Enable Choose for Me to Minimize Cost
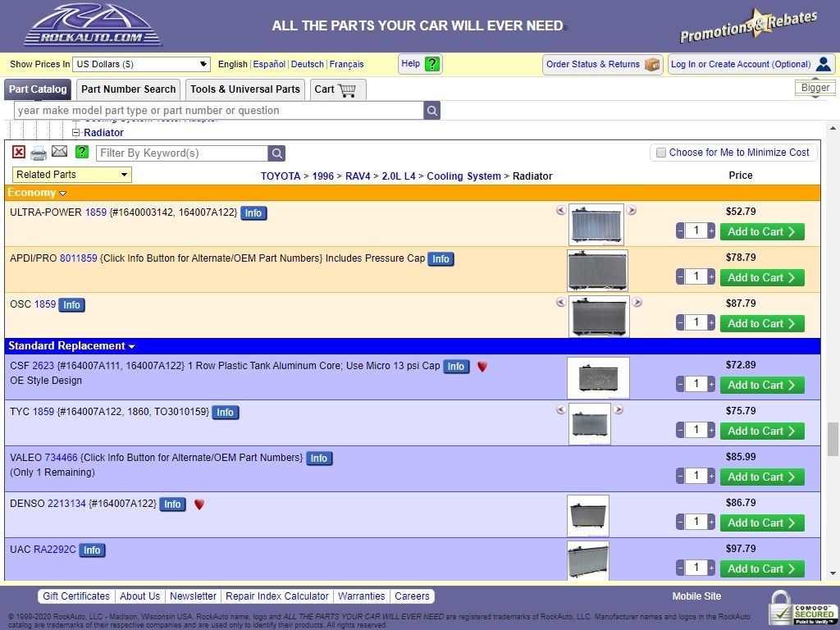Screen dimensions: 840x630 tap(661, 153)
